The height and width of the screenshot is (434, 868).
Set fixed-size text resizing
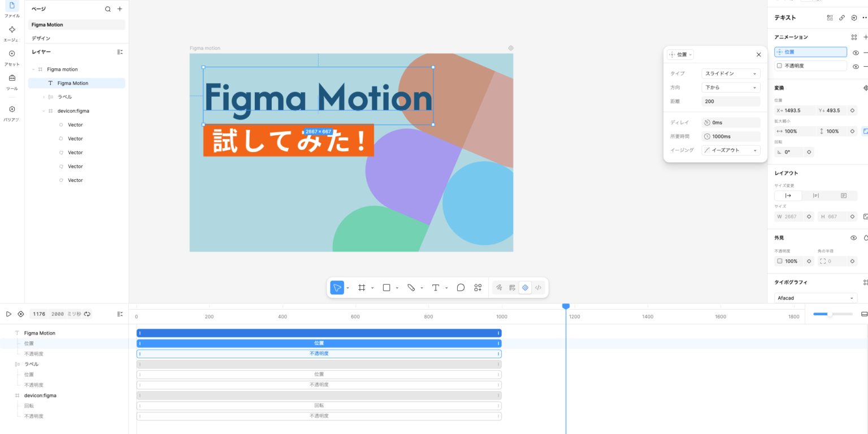(843, 196)
